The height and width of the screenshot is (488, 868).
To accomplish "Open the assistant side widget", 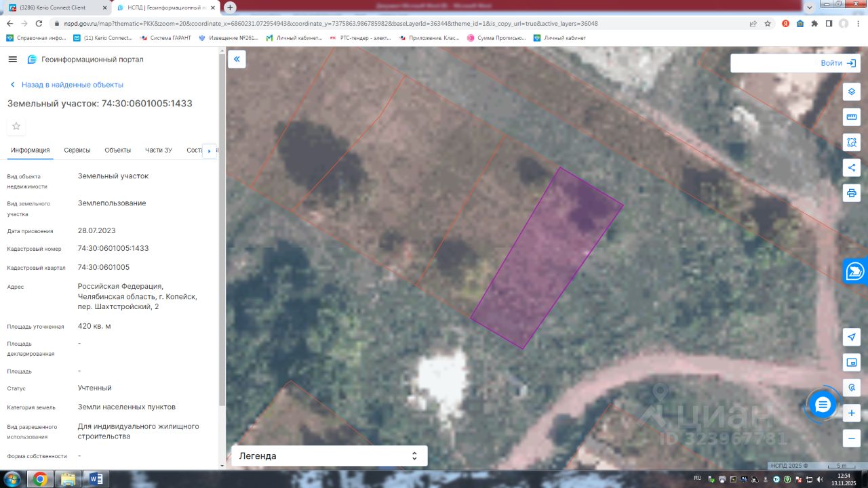I will (856, 271).
